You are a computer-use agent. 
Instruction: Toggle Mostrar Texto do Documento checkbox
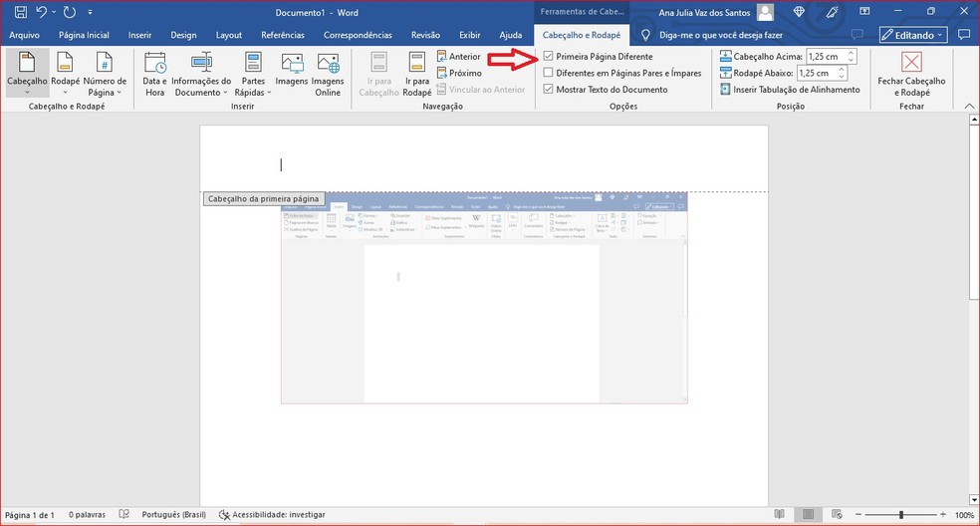[x=549, y=89]
